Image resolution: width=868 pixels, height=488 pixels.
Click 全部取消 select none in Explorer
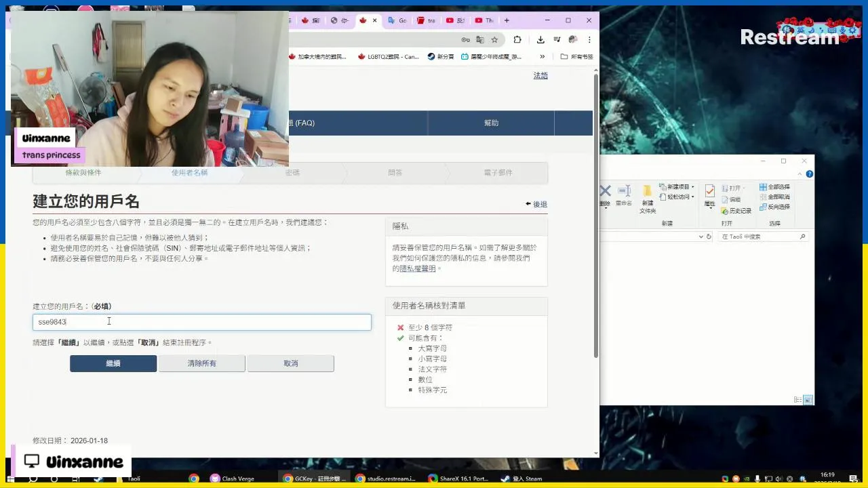coord(775,197)
